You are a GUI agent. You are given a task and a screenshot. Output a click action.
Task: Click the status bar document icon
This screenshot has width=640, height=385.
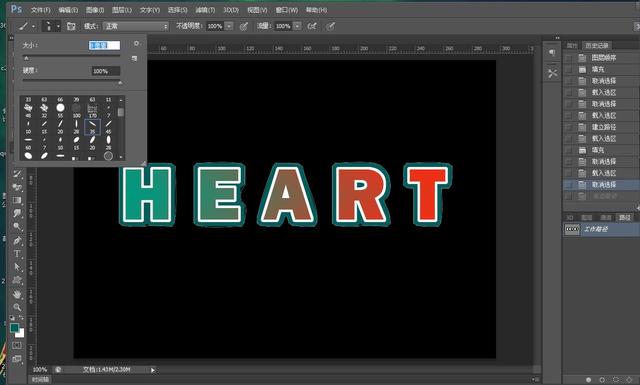point(58,369)
